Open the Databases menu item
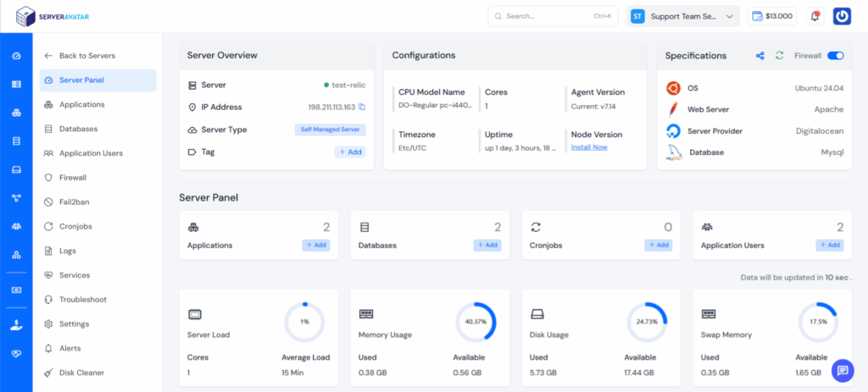Image resolution: width=868 pixels, height=392 pixels. pos(78,129)
